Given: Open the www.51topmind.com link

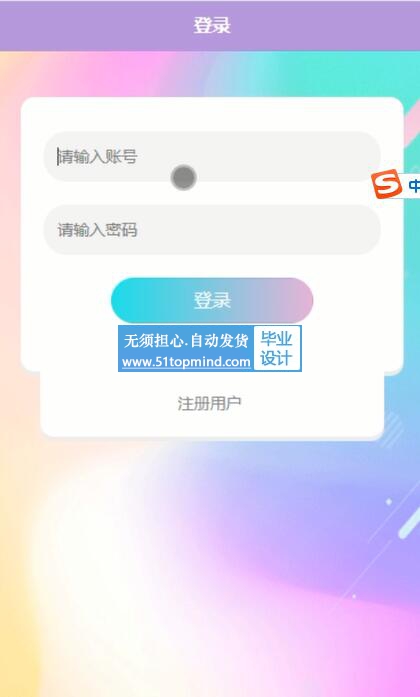Looking at the screenshot, I should pos(186,362).
